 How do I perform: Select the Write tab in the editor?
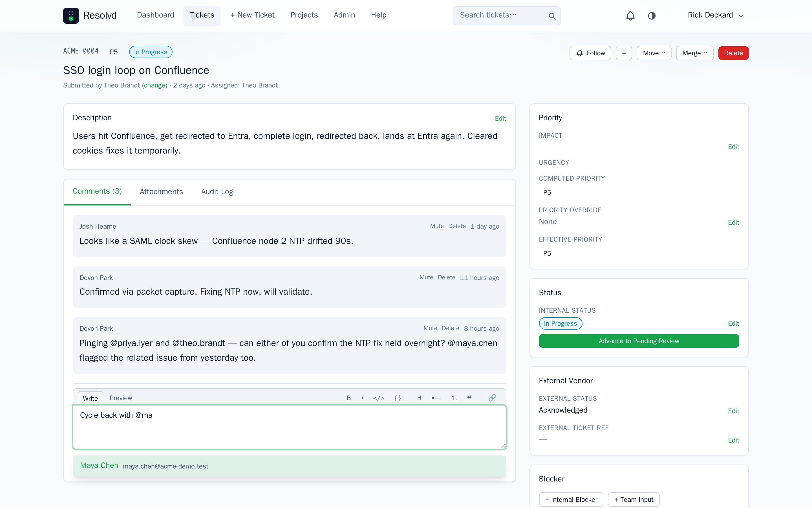[x=90, y=398]
